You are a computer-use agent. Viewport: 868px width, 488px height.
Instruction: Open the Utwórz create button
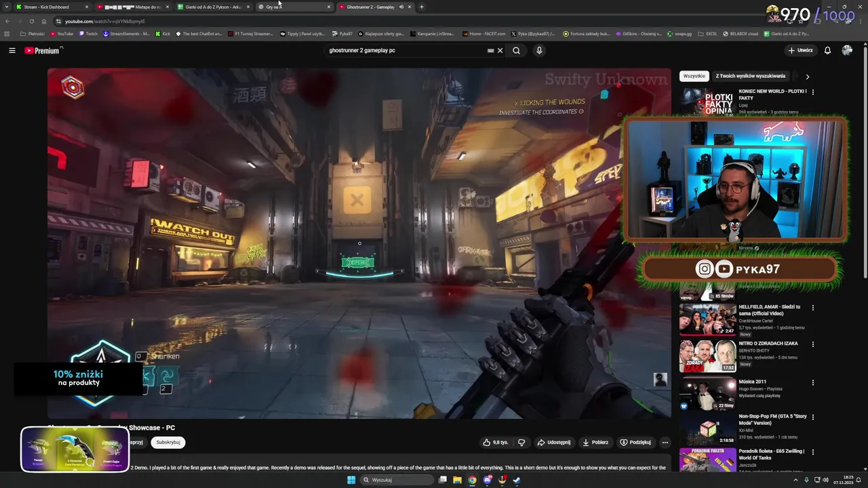click(800, 50)
